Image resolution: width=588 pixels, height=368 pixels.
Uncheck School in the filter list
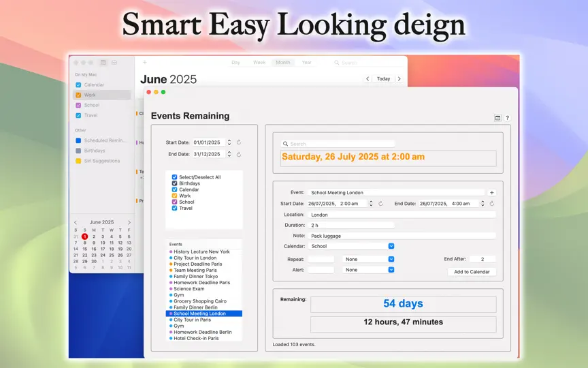[174, 202]
